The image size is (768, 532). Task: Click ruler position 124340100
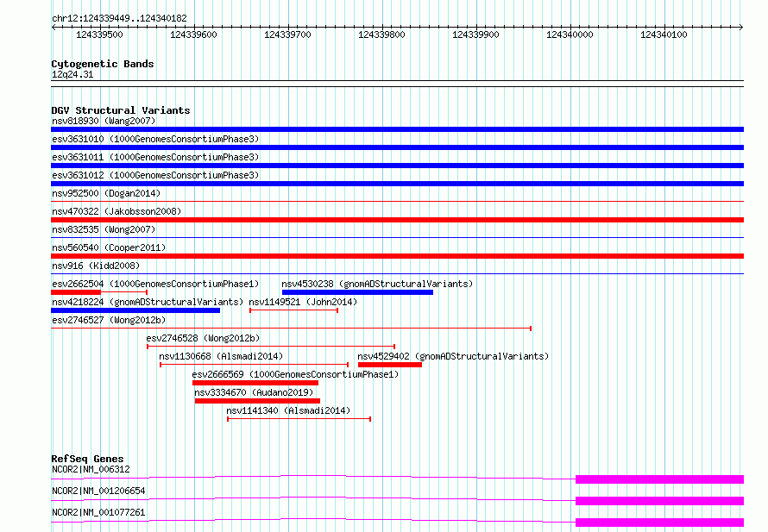[664, 34]
